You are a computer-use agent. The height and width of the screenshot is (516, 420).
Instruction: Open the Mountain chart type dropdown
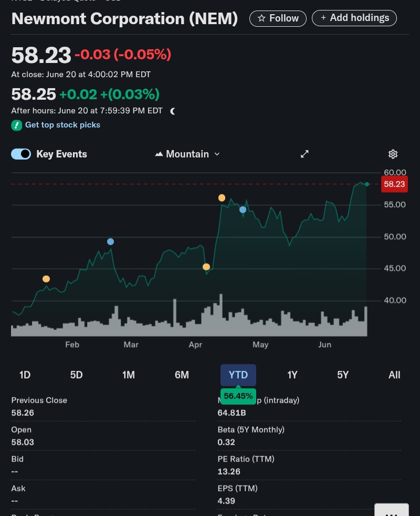[x=187, y=154]
